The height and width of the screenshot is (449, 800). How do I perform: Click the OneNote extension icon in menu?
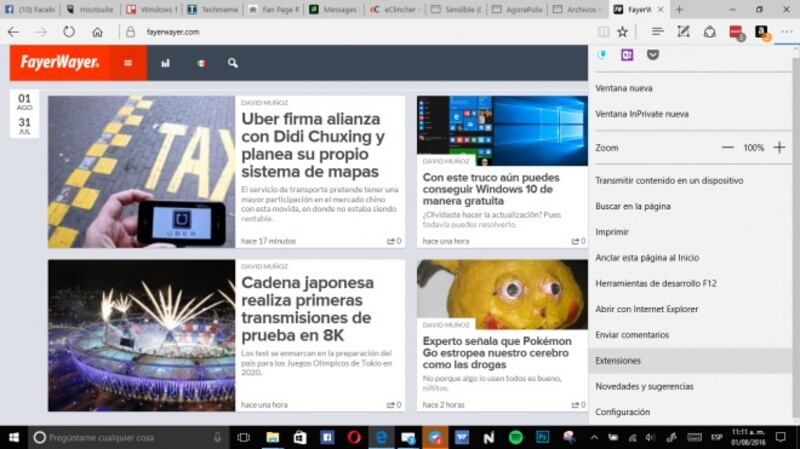click(x=627, y=55)
